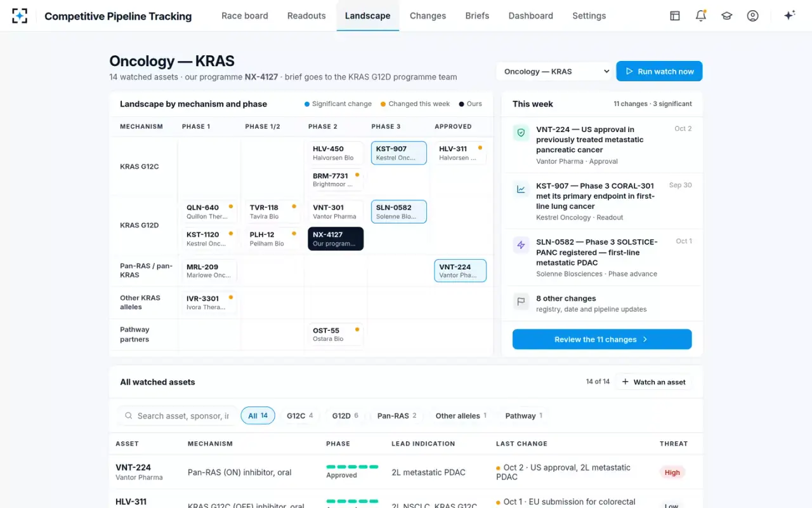Screen dimensions: 812x508
Task: Filter assets by Pan-RAS chip
Action: pyautogui.click(x=397, y=416)
